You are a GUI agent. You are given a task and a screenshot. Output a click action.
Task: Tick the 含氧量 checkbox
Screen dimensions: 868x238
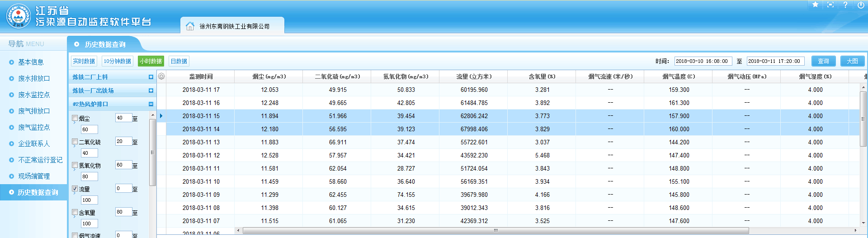[x=75, y=212]
